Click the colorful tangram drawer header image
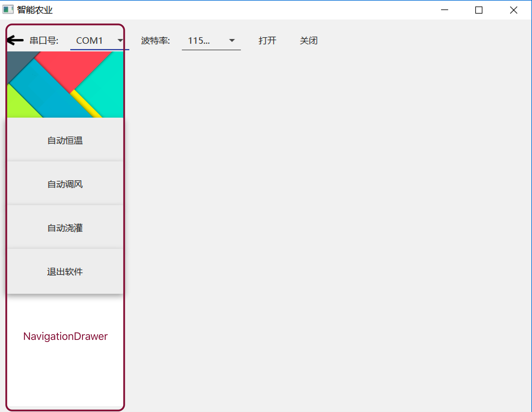Viewport: 532px width, 412px height. point(65,84)
